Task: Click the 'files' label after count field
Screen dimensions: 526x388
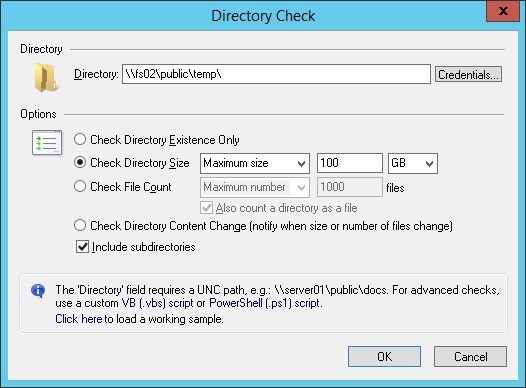Action: coord(395,188)
